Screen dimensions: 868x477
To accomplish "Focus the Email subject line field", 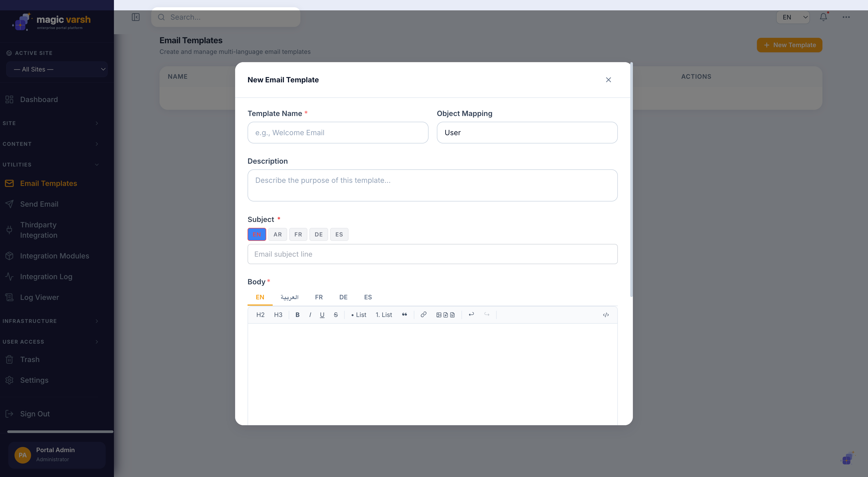I will click(432, 254).
